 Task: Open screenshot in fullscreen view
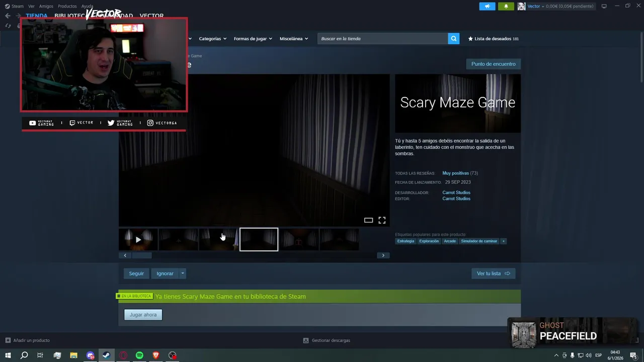(x=382, y=220)
